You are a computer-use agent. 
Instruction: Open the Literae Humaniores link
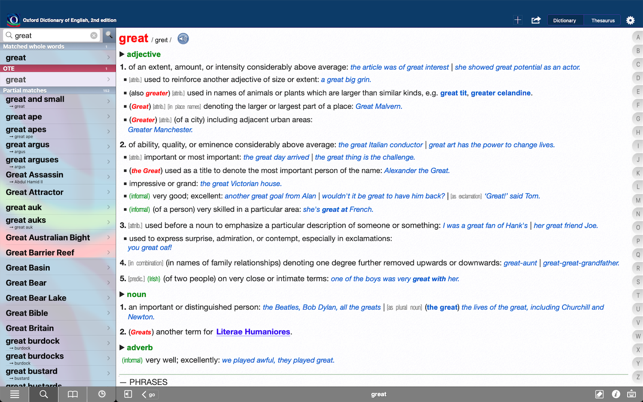[253, 331]
